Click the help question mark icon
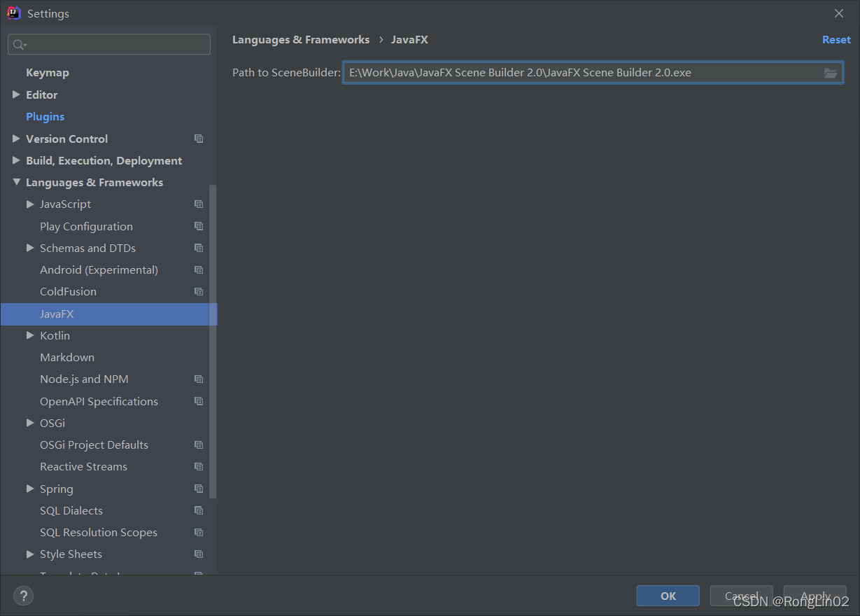 pos(23,596)
